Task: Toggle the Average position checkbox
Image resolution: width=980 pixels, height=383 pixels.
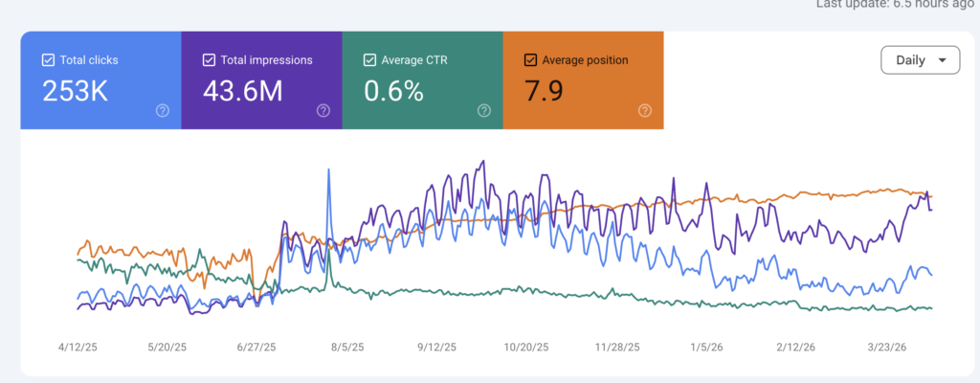Action: 530,60
